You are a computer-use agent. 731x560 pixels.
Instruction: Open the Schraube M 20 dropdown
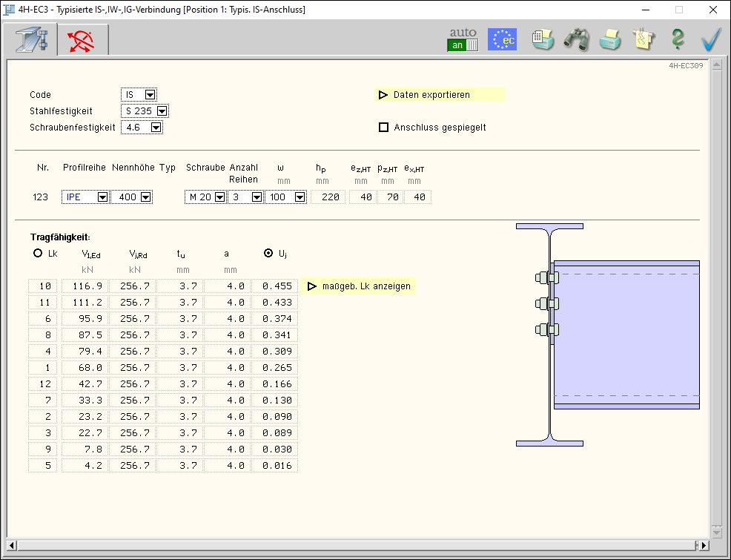[219, 197]
